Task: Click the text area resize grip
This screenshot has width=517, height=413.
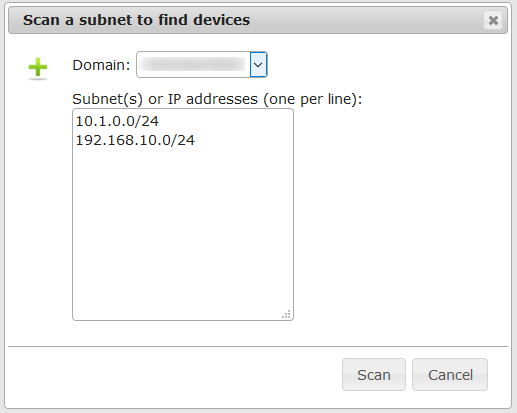Action: click(286, 314)
